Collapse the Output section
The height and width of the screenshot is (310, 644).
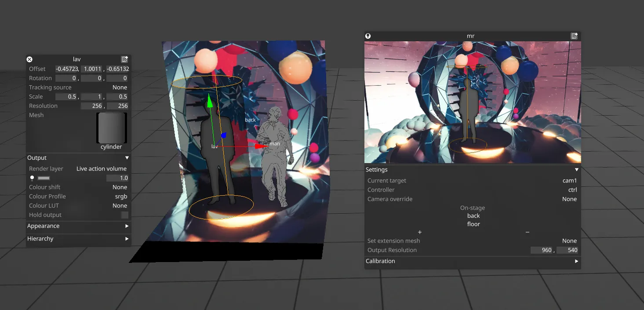(x=127, y=158)
